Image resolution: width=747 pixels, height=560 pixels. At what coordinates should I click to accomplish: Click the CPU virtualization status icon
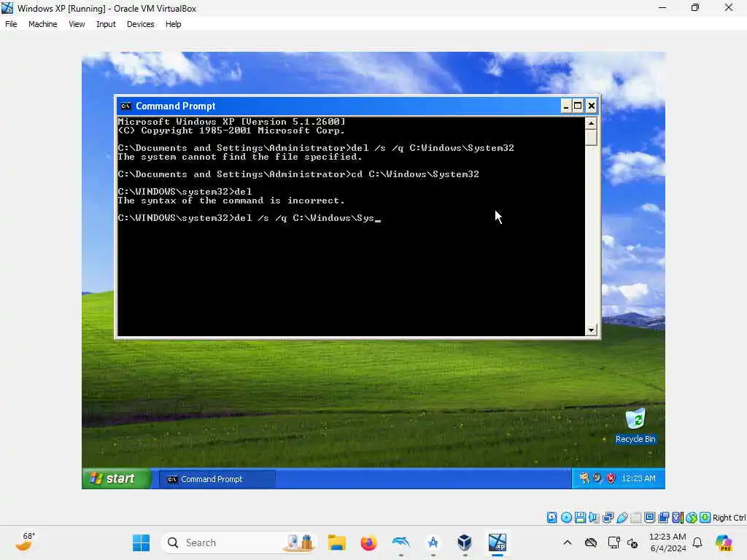678,517
